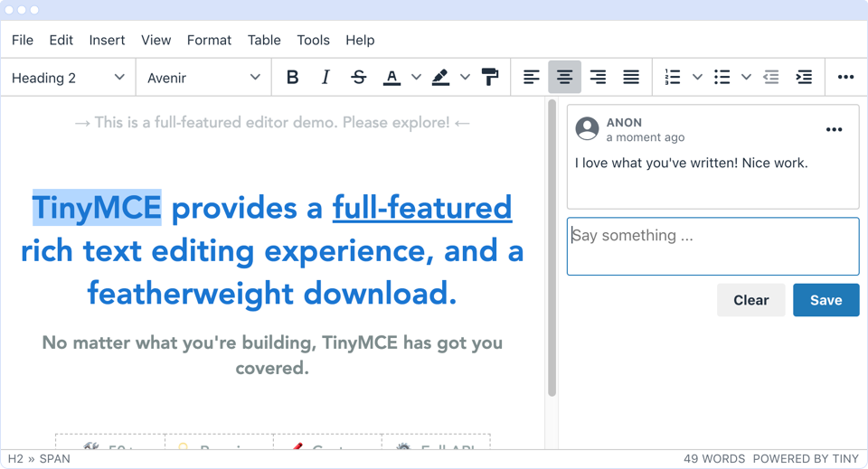Click the 'featherweight download.' heading line

pos(272,293)
